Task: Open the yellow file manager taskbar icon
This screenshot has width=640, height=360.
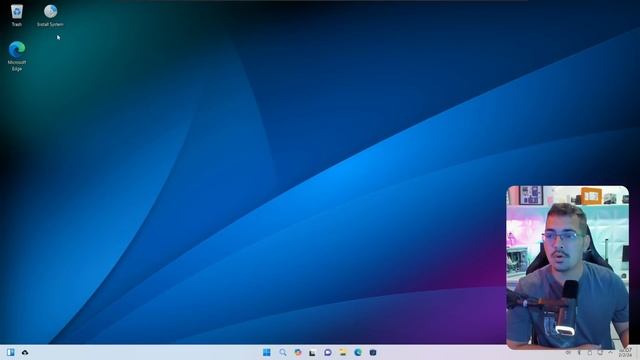Action: (343, 352)
